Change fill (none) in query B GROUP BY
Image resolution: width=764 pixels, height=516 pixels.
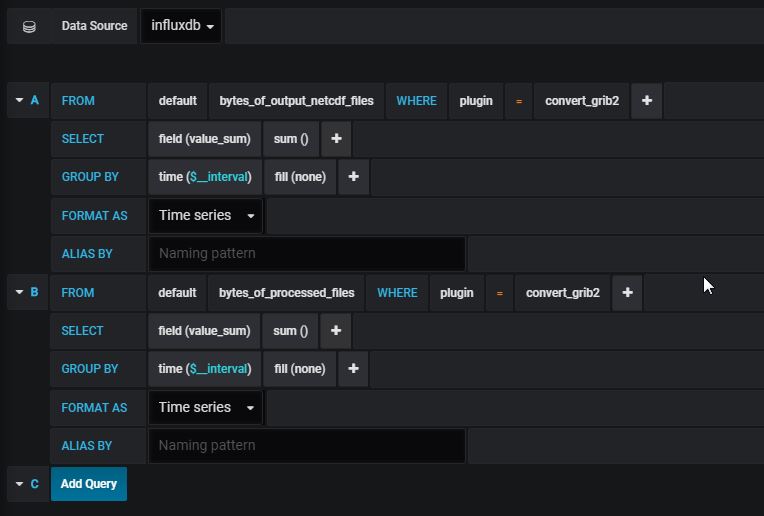300,369
